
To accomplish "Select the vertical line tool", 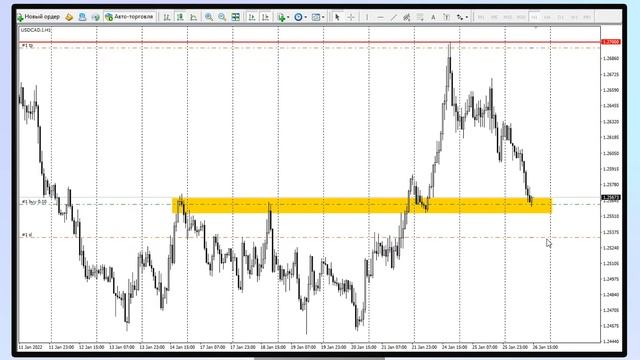I will [367, 17].
